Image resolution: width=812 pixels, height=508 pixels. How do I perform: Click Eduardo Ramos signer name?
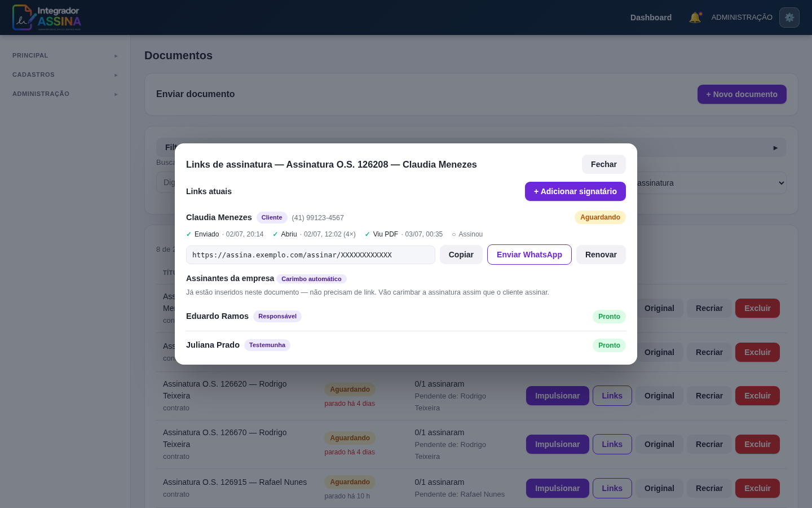tap(217, 316)
